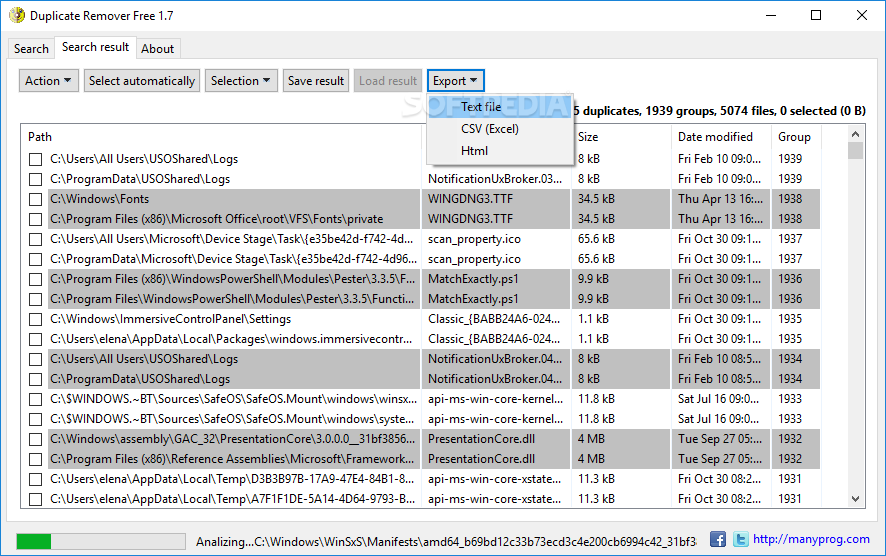The width and height of the screenshot is (886, 556).
Task: Check the C:\Windows\Fonts row checkbox
Action: pyautogui.click(x=36, y=199)
